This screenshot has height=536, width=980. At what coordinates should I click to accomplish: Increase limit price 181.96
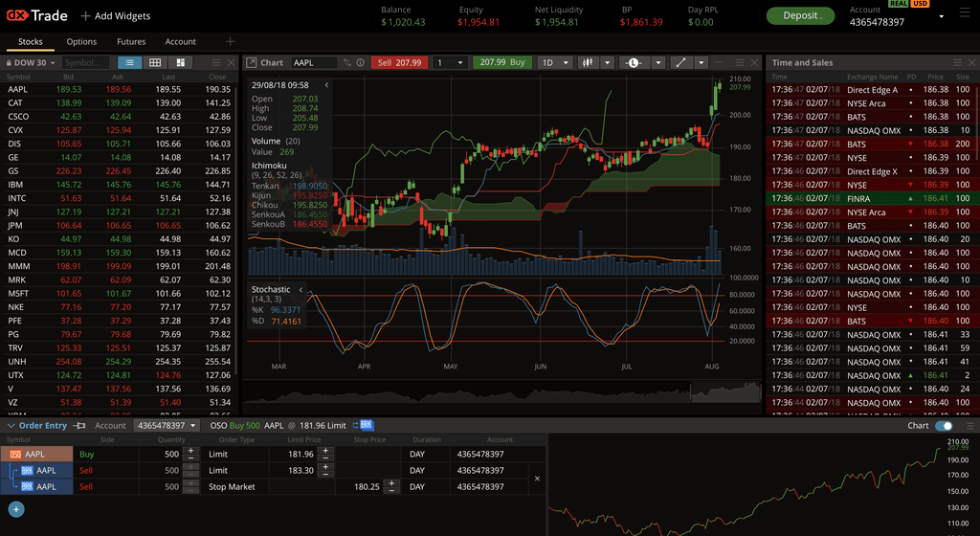click(x=325, y=451)
